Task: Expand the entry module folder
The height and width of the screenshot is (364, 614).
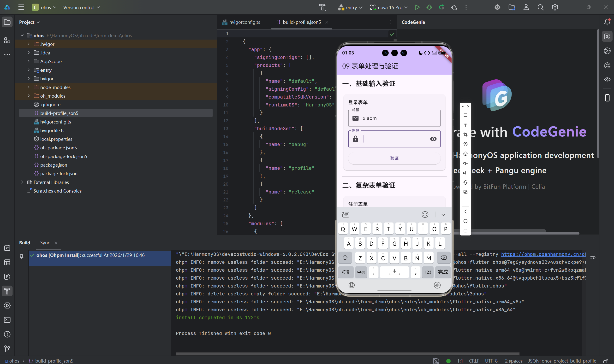Action: [29, 70]
